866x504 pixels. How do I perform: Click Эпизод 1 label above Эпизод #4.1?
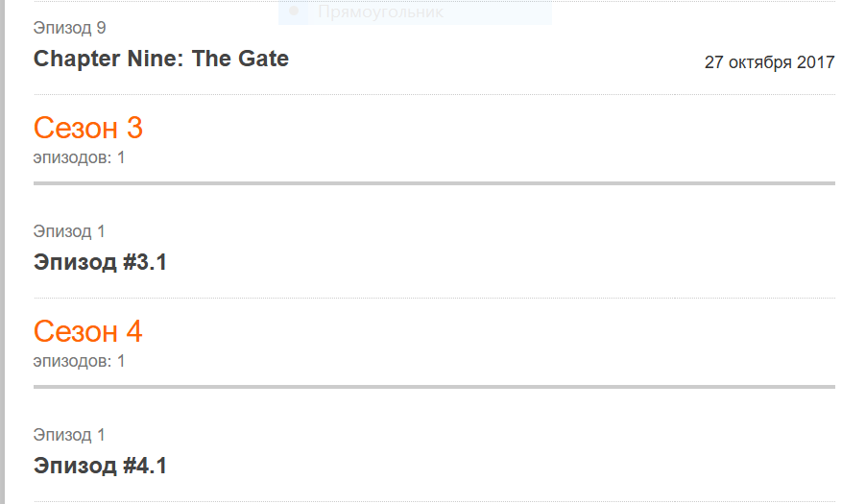tap(69, 435)
